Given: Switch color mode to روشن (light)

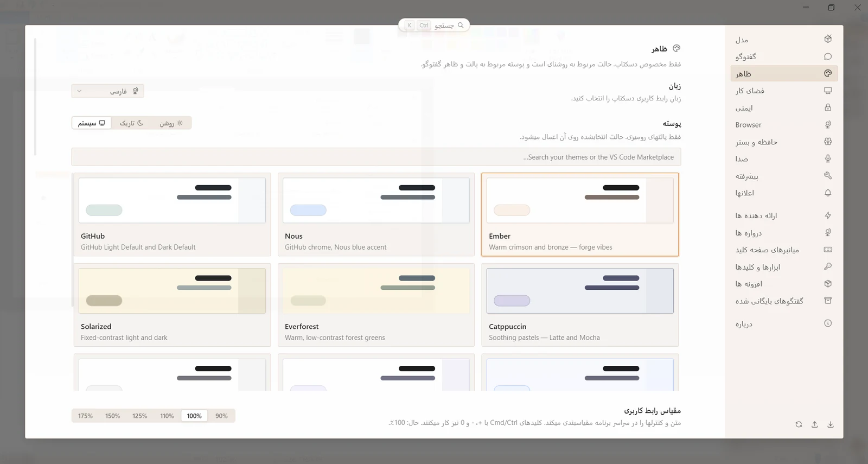Looking at the screenshot, I should [x=171, y=123].
